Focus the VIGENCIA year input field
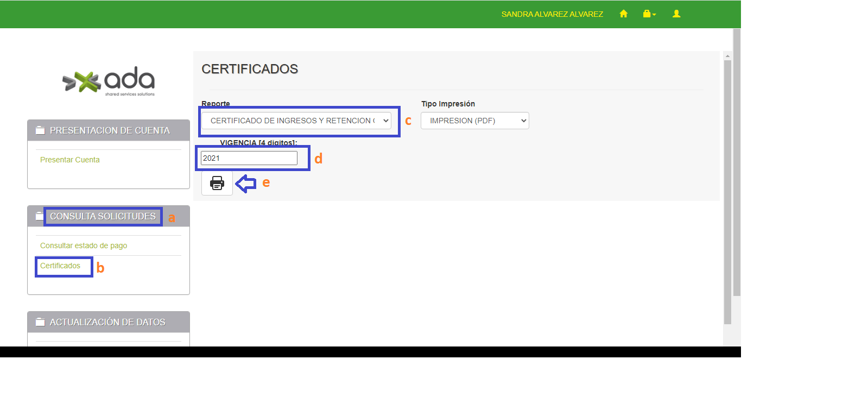 coord(249,158)
